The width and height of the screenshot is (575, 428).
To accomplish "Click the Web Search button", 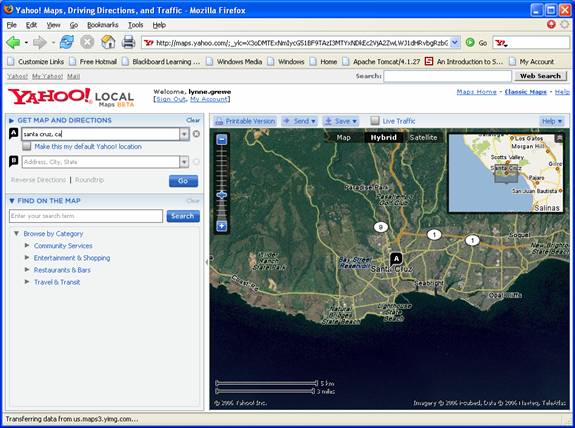I will click(540, 76).
